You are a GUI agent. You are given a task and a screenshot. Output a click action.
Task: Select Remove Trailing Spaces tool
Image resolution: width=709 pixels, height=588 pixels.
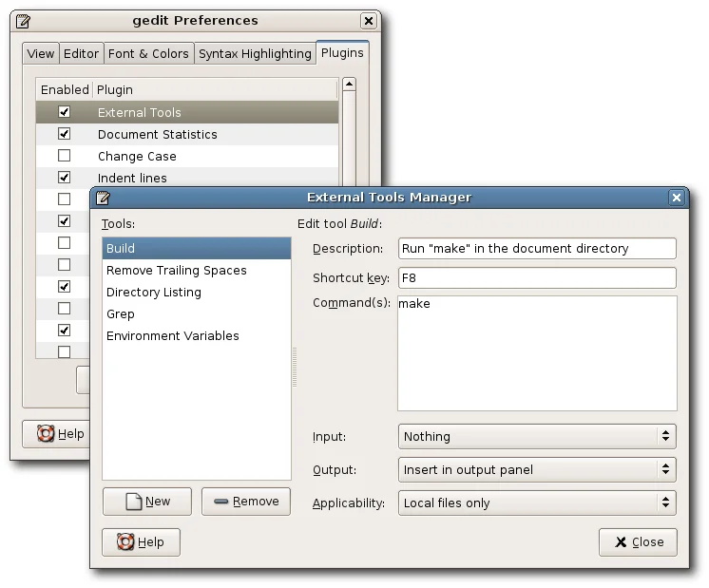coord(196,271)
